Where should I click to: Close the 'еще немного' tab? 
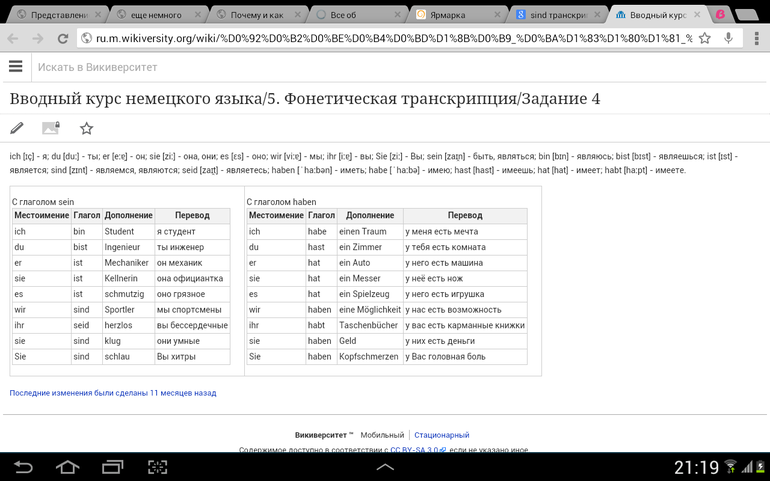pos(197,15)
